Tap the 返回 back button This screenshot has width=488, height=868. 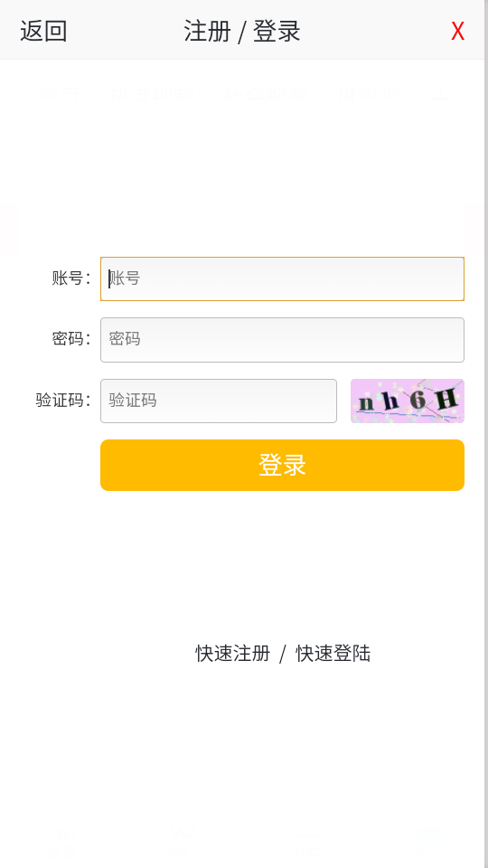tap(43, 31)
